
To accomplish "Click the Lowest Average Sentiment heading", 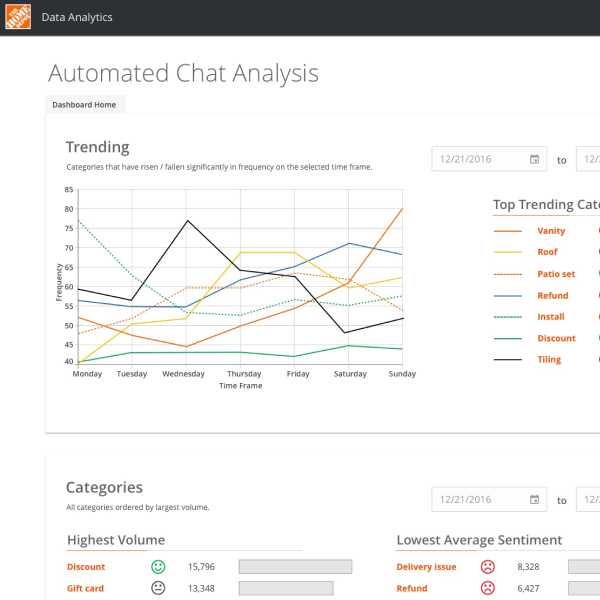I will 479,540.
